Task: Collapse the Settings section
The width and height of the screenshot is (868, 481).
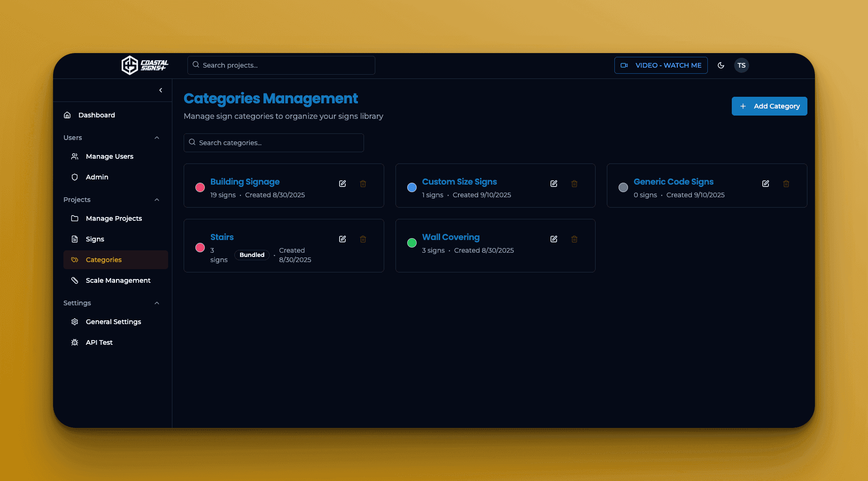Action: coord(157,303)
